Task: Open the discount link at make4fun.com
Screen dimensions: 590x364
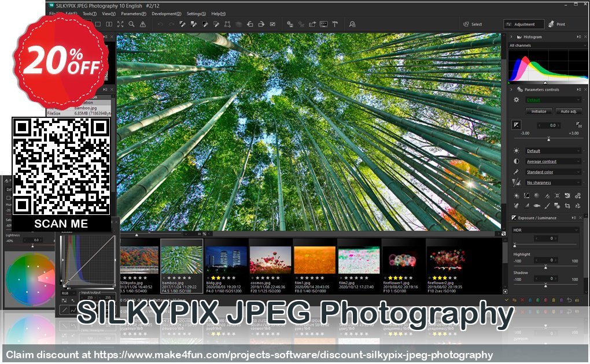Action: (293, 355)
